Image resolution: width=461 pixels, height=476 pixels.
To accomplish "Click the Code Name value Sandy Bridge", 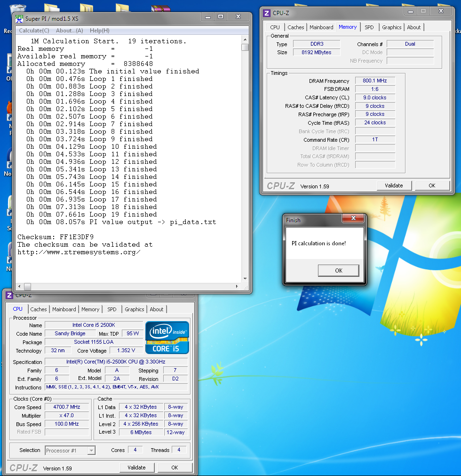I will pyautogui.click(x=70, y=334).
